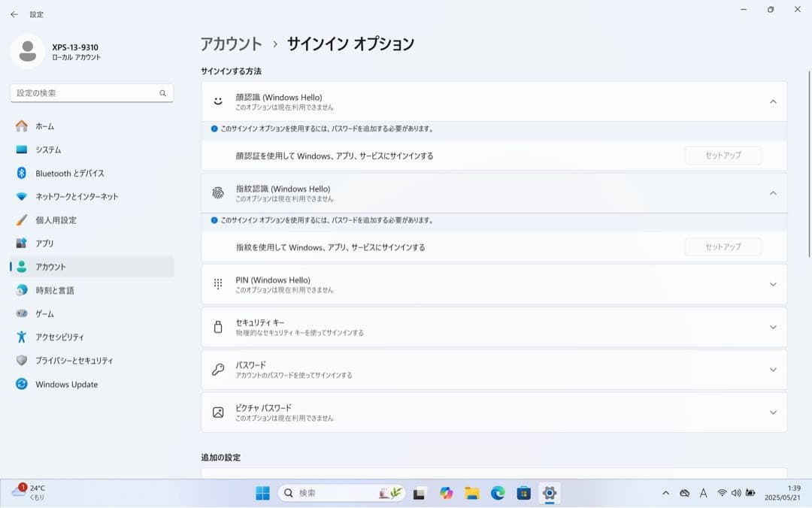
Task: Expand the セキュリティキー section
Action: coord(773,327)
